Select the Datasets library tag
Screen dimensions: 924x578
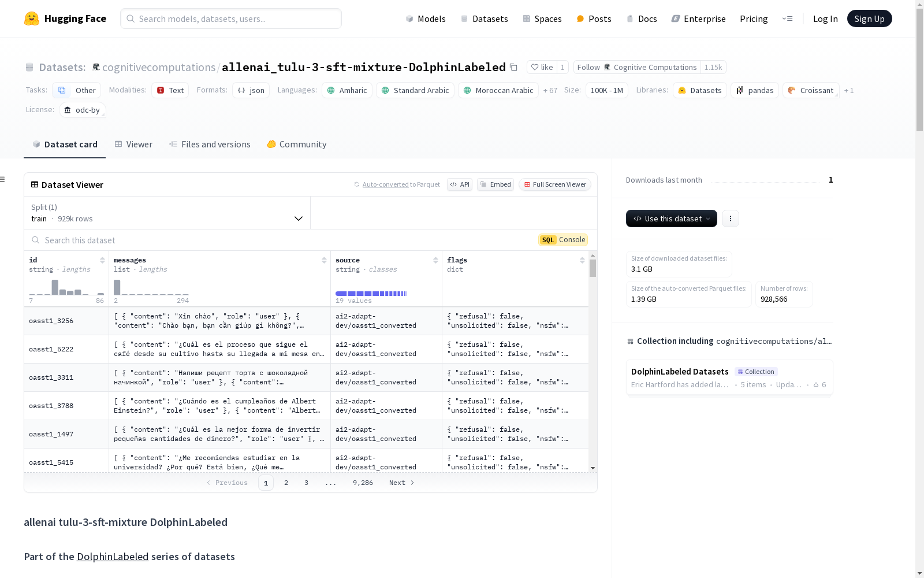(700, 90)
